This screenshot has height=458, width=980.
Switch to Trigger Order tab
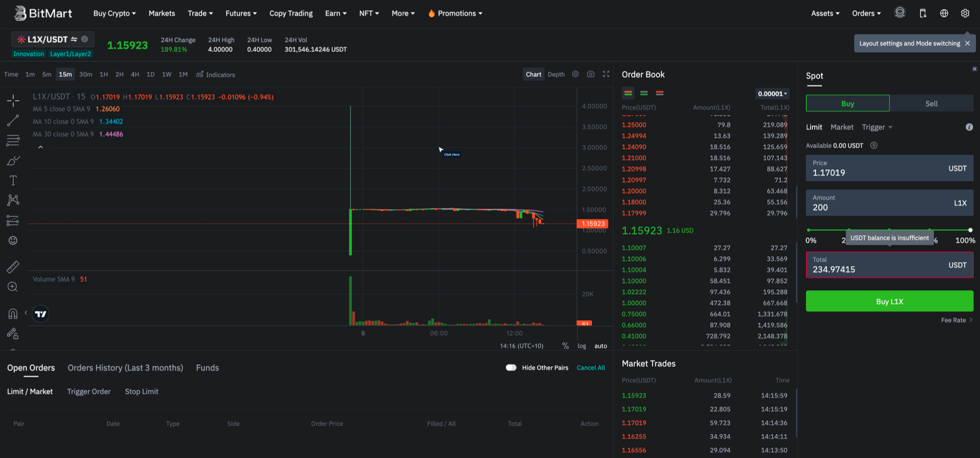click(x=89, y=392)
